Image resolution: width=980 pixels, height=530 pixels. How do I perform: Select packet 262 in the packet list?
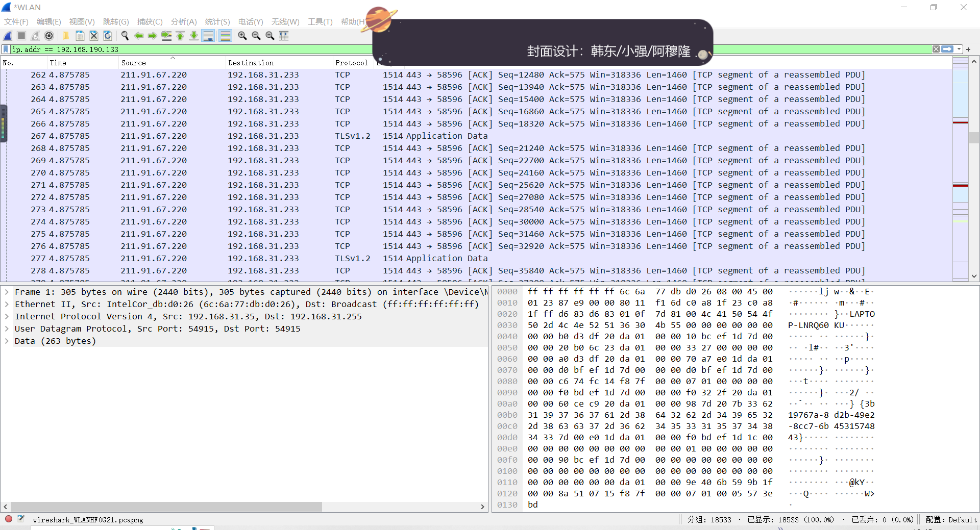tap(476, 75)
